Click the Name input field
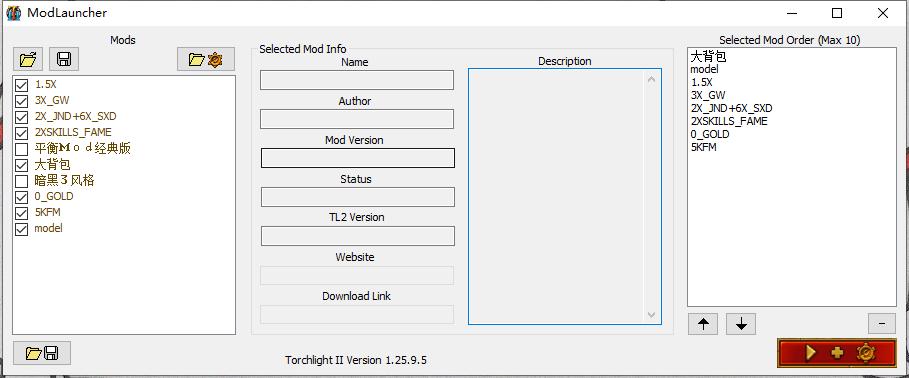909x378 pixels. coord(357,80)
